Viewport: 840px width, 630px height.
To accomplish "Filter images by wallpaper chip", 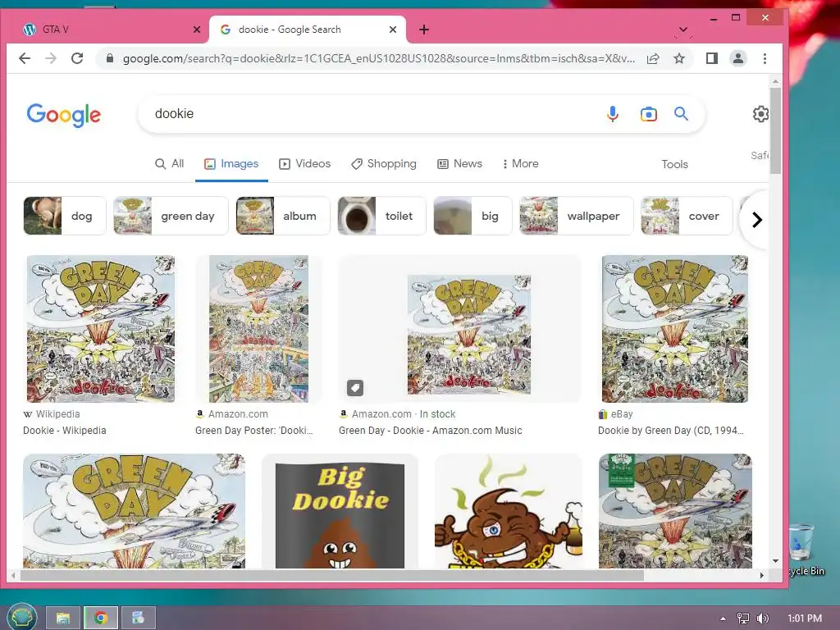I will [x=577, y=216].
